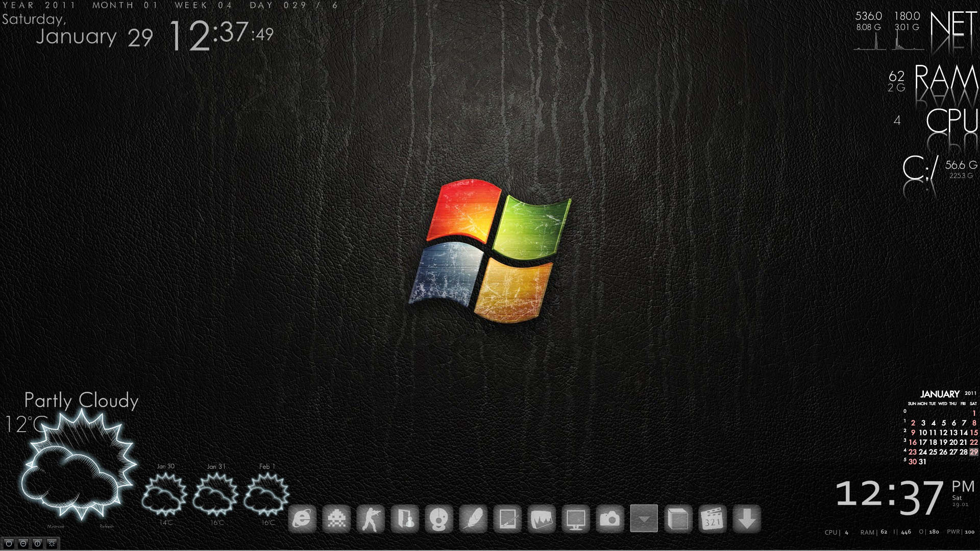Click the sleep spinner button bottom-left
This screenshot has width=980, height=551.
[x=52, y=544]
